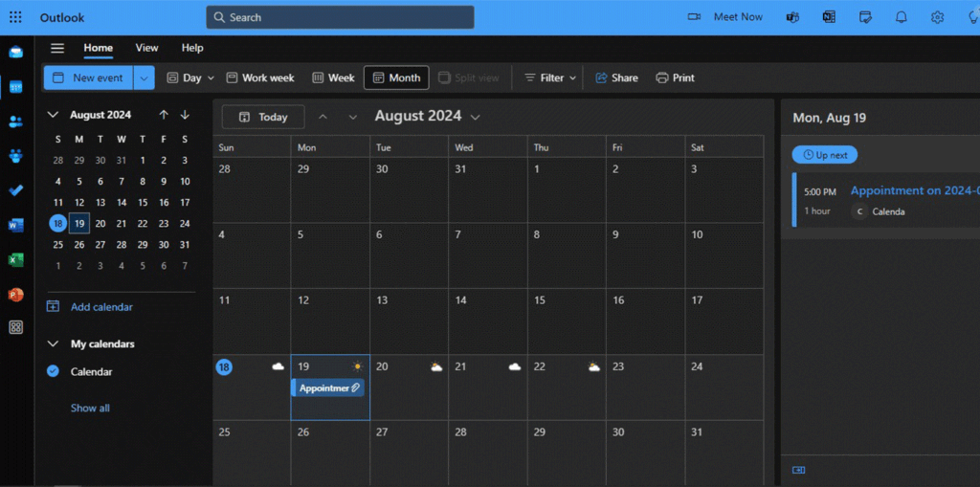Click the Today button
Viewport: 980px width, 487px height.
[263, 117]
